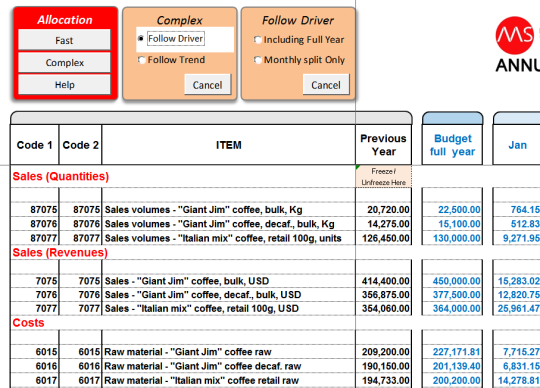Open the Complex allocation option

click(64, 62)
